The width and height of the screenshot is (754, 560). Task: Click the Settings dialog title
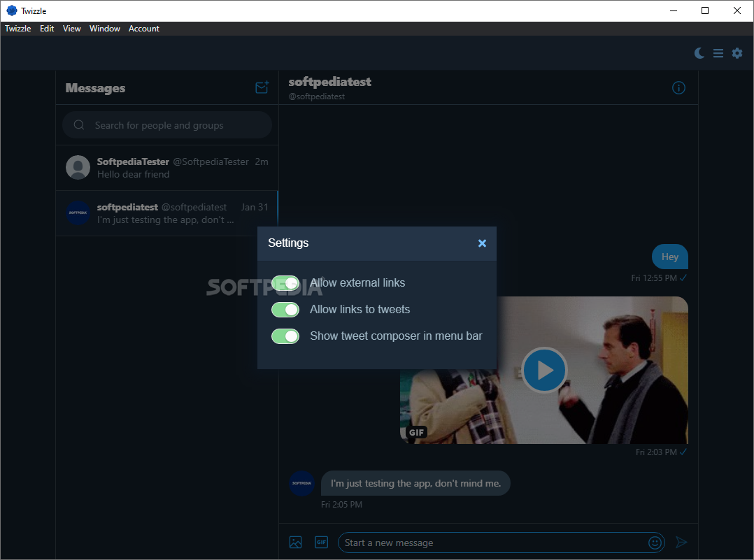tap(288, 243)
